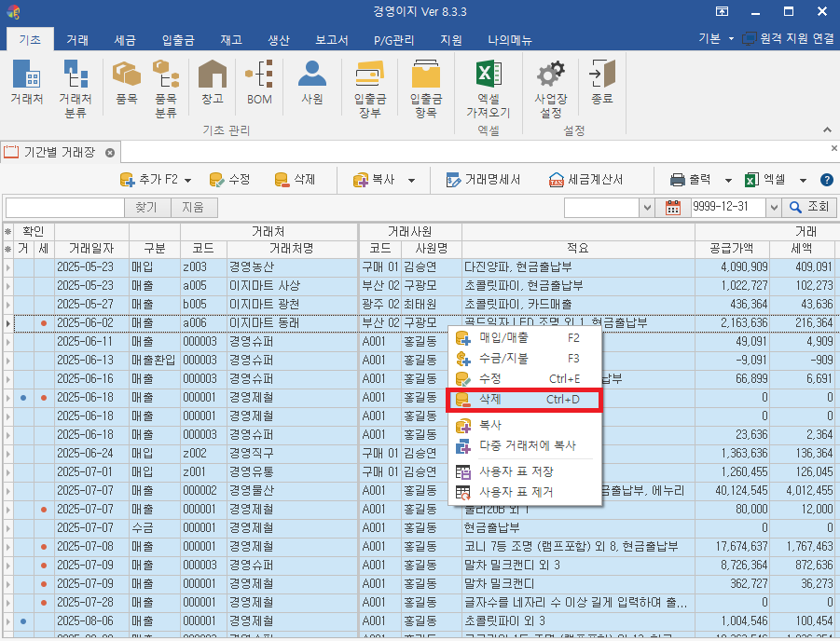Select 다중 거래처에 복사 menu entry
Image resolution: width=840 pixels, height=641 pixels.
527,445
